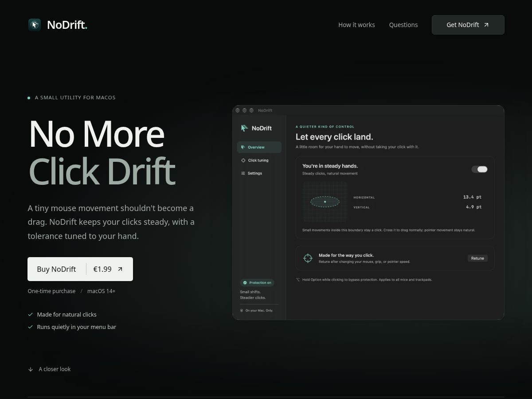Click the One-time purchase text
Viewport: 532px width, 399px height.
51,291
